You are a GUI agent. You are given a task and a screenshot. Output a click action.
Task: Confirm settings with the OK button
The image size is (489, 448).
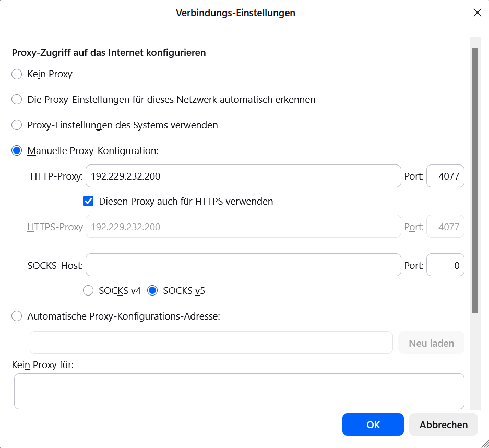373,425
